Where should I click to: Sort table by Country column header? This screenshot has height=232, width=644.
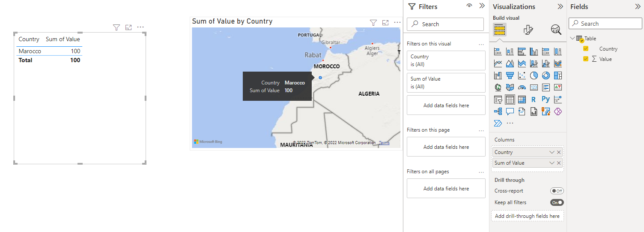pyautogui.click(x=29, y=39)
